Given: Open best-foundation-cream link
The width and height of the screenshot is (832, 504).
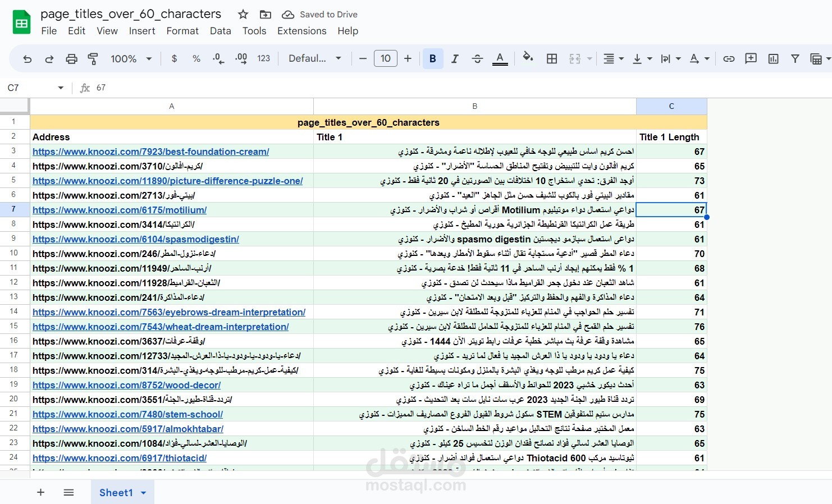Looking at the screenshot, I should (x=151, y=152).
